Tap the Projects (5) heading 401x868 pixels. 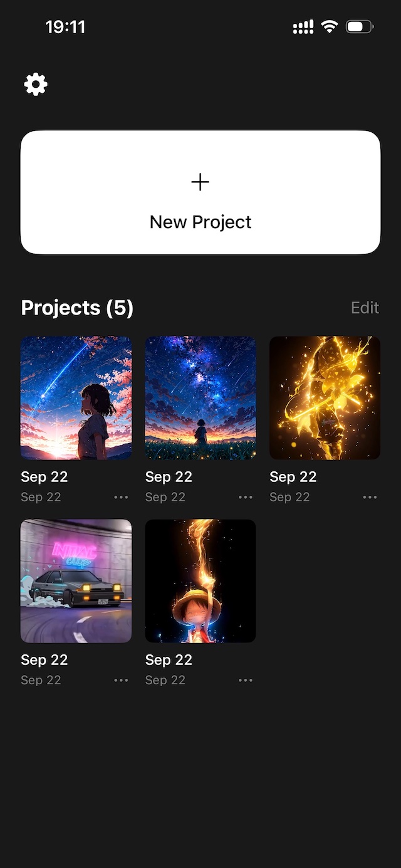[76, 308]
